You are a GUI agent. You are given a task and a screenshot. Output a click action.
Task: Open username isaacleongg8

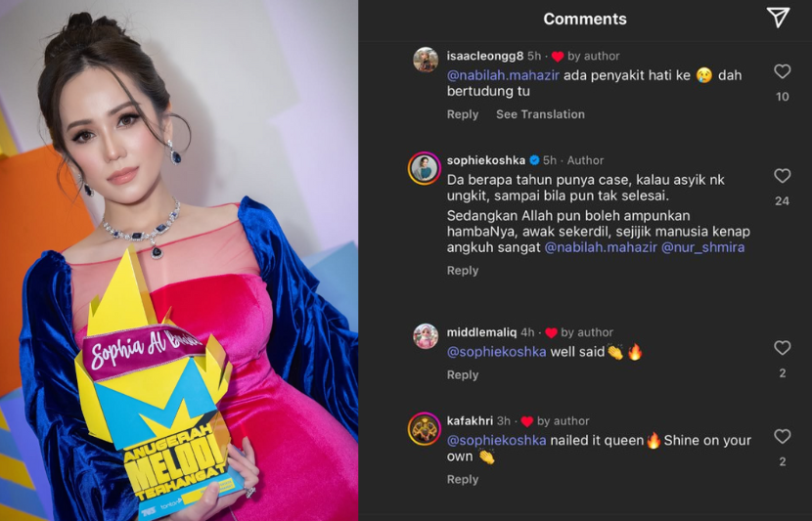click(484, 56)
